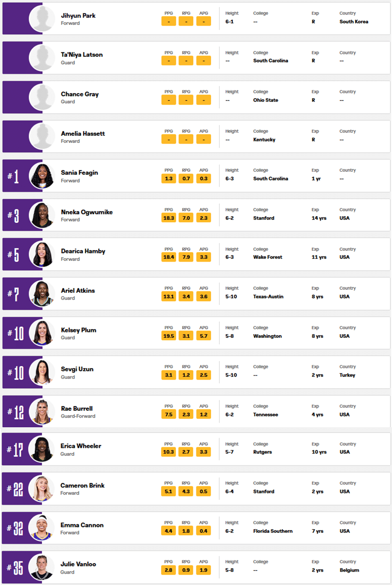Click Kelsey Plum's 19.5 PPG stat badge
The width and height of the screenshot is (392, 585).
[x=168, y=336]
